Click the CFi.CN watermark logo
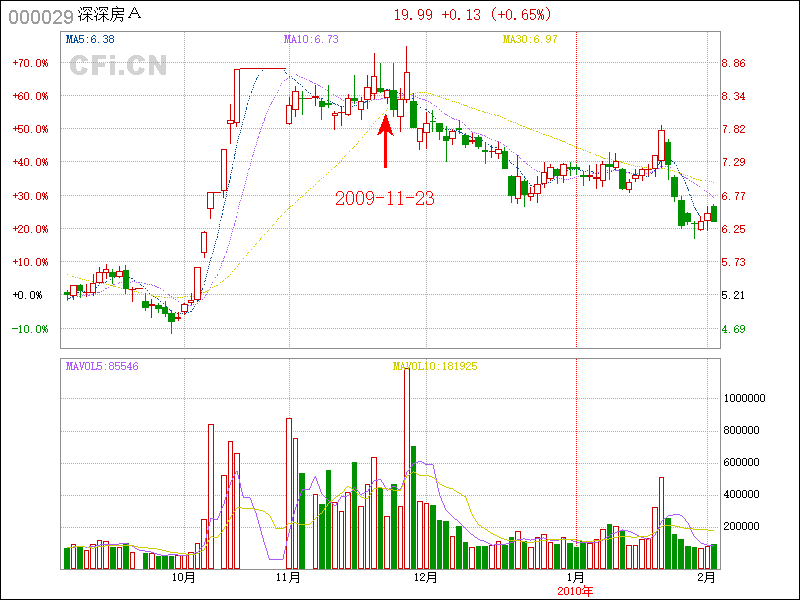This screenshot has width=800, height=600. click(117, 66)
